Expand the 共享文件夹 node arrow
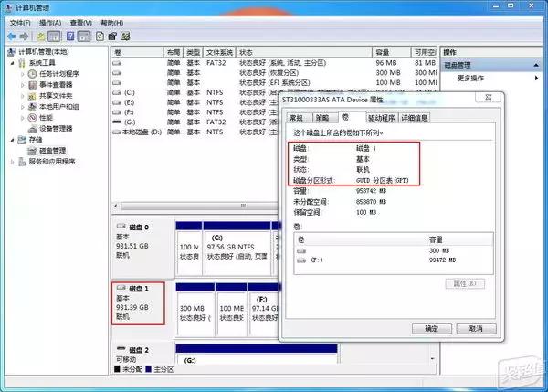548x392 pixels. tap(23, 96)
